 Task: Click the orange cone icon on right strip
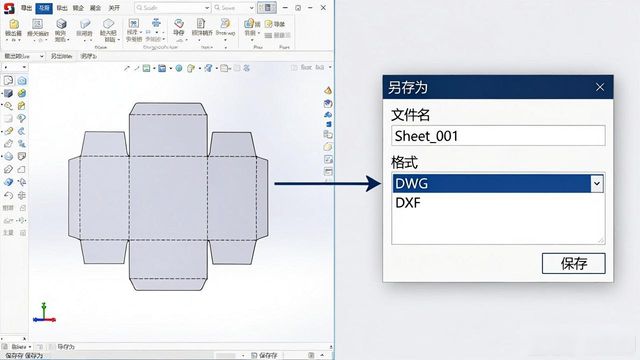pyautogui.click(x=328, y=90)
